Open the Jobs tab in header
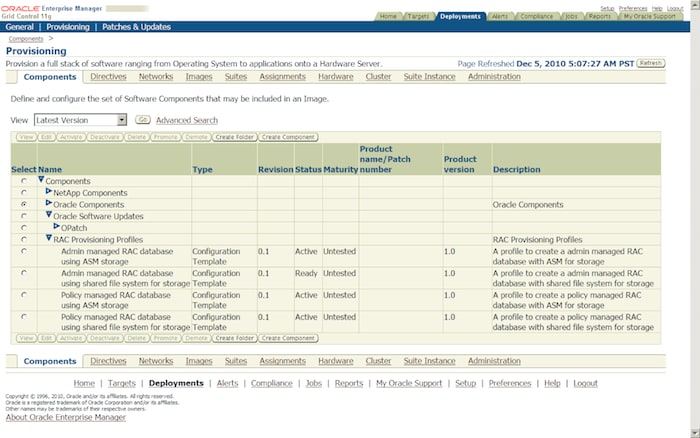Image resolution: width=700 pixels, height=438 pixels. (571, 17)
